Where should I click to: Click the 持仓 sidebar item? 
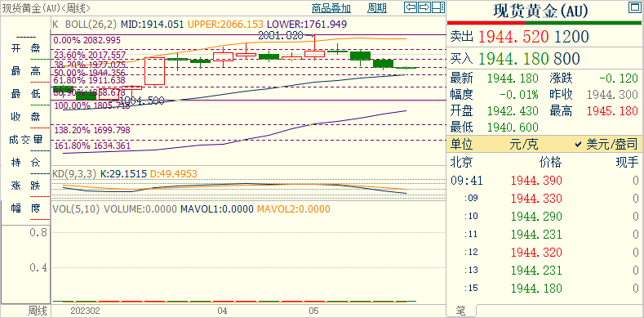tap(26, 163)
